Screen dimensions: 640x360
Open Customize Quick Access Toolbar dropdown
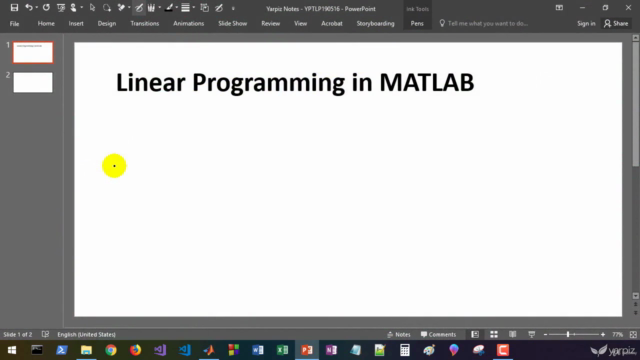click(x=233, y=8)
